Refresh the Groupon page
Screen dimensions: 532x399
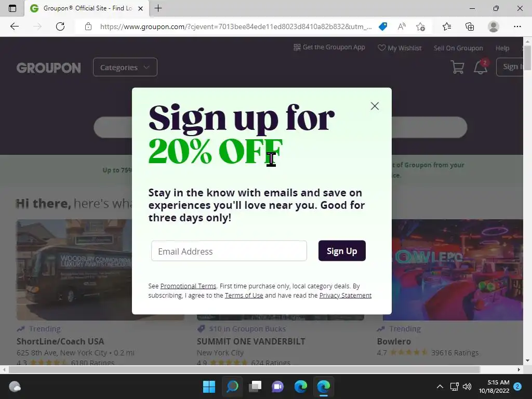coord(60,26)
